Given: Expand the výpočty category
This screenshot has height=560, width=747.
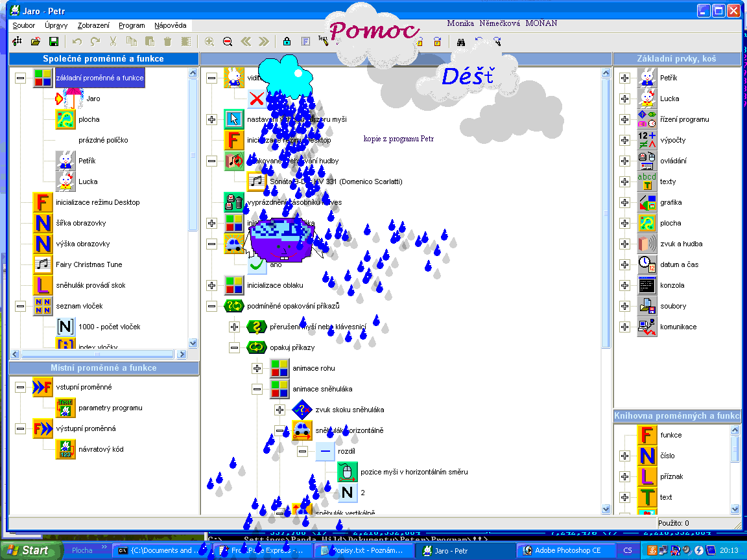Looking at the screenshot, I should tap(624, 140).
